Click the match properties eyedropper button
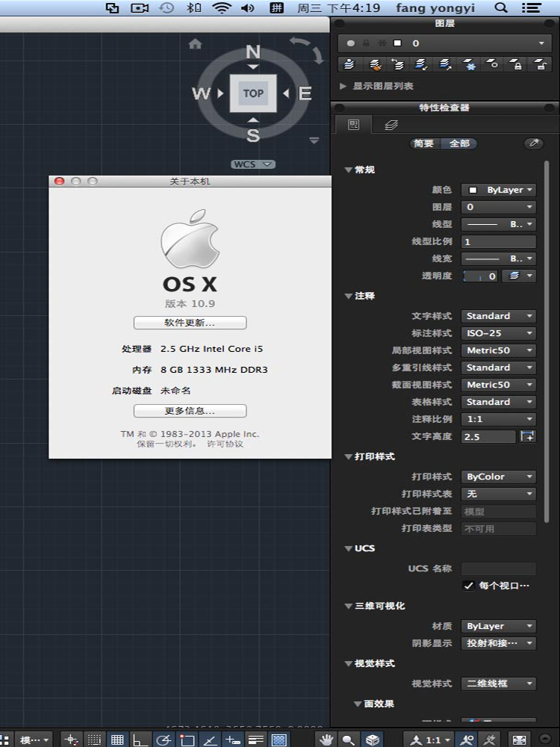The height and width of the screenshot is (747, 560). tap(533, 143)
